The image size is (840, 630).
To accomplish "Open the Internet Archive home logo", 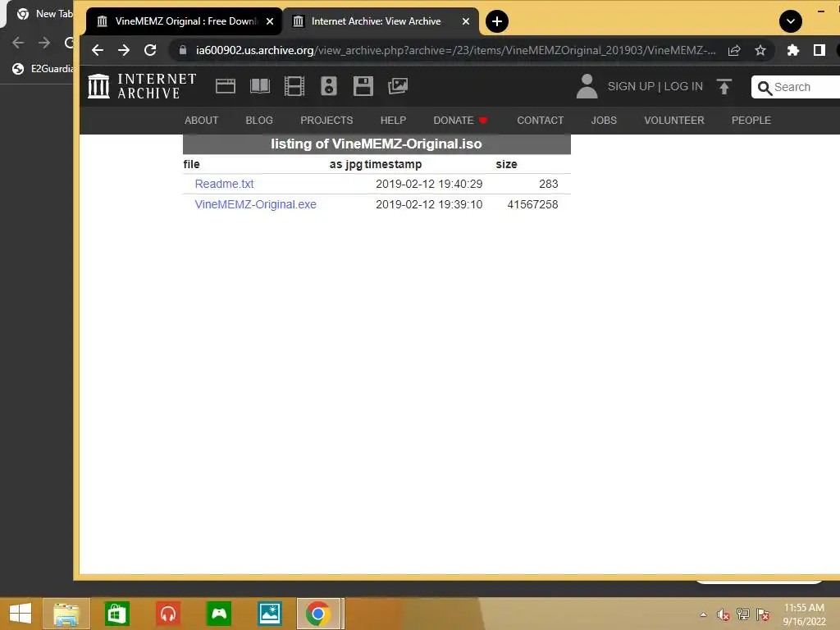I will coord(142,85).
